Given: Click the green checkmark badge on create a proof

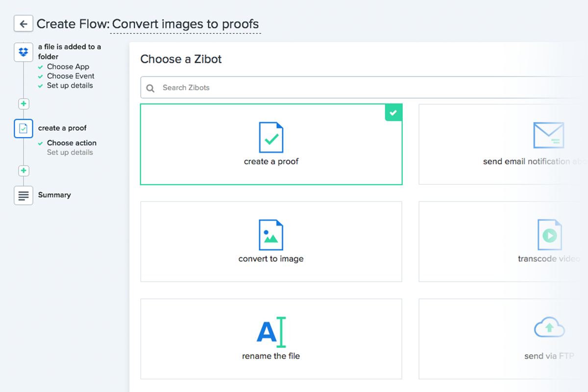Looking at the screenshot, I should pos(393,112).
